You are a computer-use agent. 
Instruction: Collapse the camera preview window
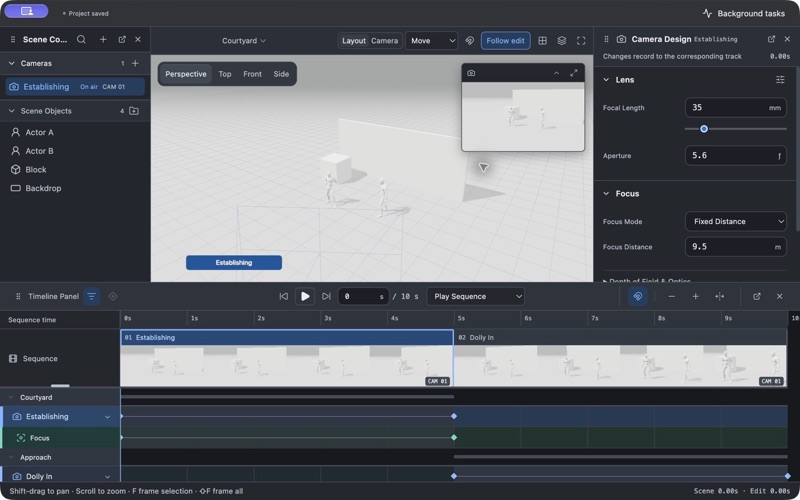click(556, 73)
